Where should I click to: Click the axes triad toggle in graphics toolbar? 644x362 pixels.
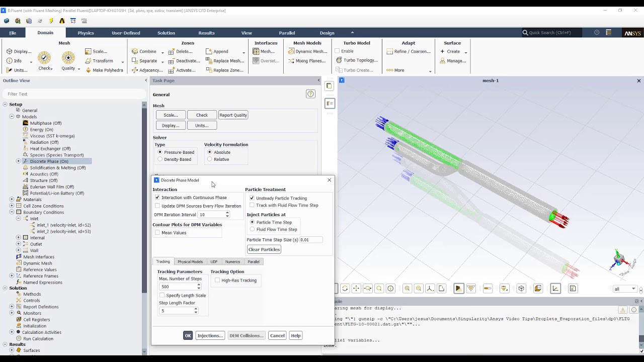tap(555, 289)
